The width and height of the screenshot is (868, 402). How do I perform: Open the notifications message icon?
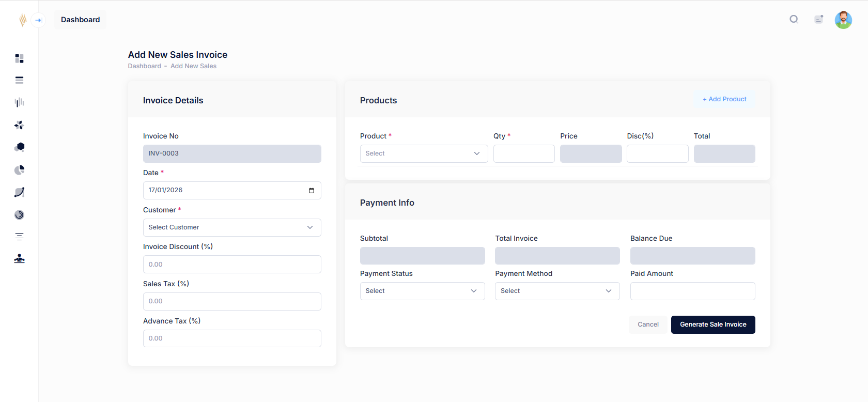818,20
